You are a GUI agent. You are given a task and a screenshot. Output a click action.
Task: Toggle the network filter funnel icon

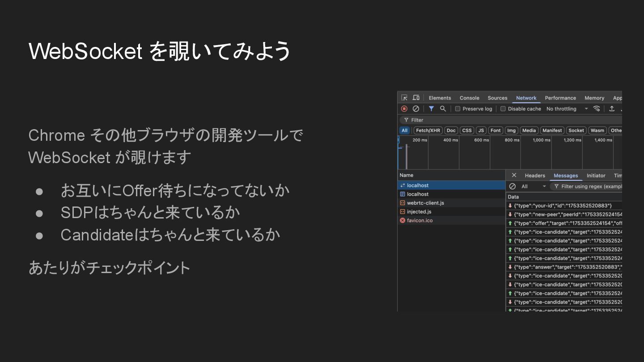431,109
